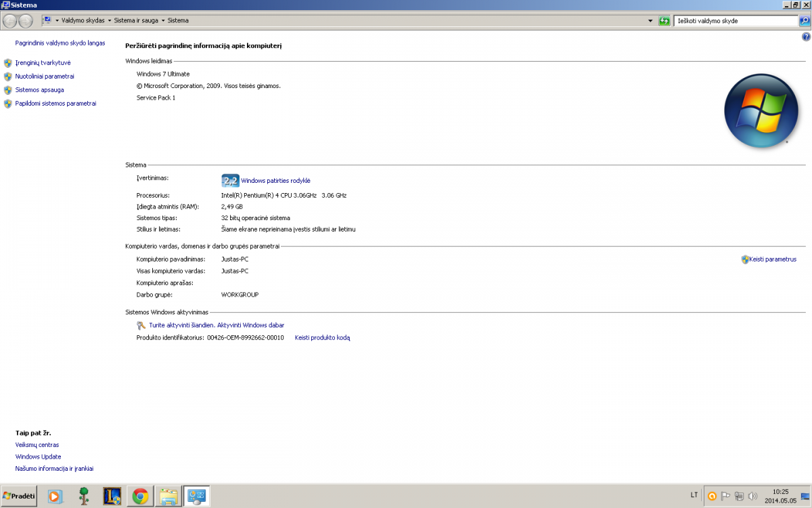Select Sistema ir sauga breadcrumb
Image resolution: width=812 pixels, height=508 pixels.
136,21
